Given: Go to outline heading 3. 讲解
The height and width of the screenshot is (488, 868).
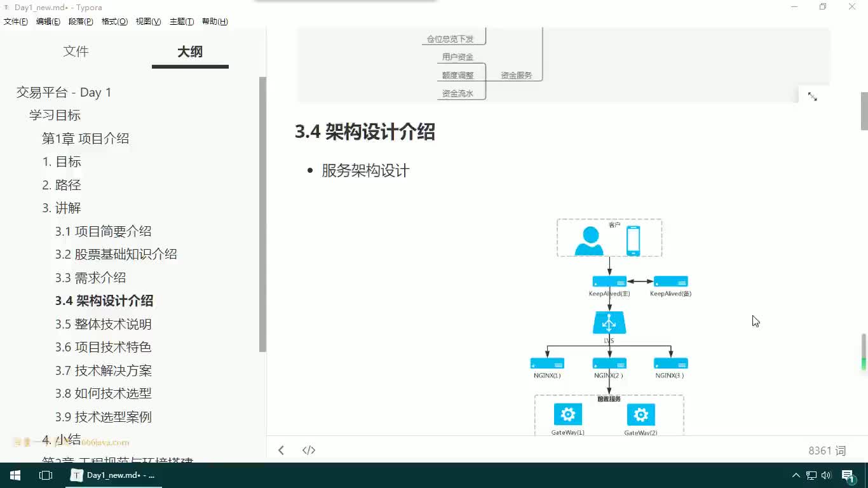Looking at the screenshot, I should (x=62, y=208).
